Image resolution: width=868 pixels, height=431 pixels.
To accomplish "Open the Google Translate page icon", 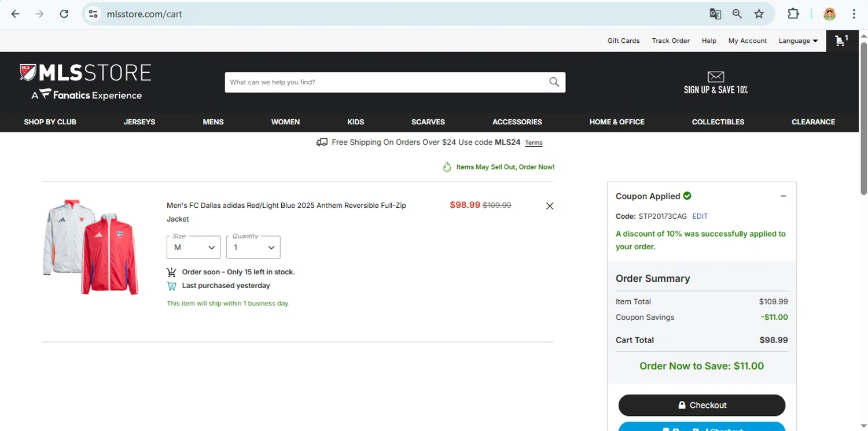I will (715, 14).
